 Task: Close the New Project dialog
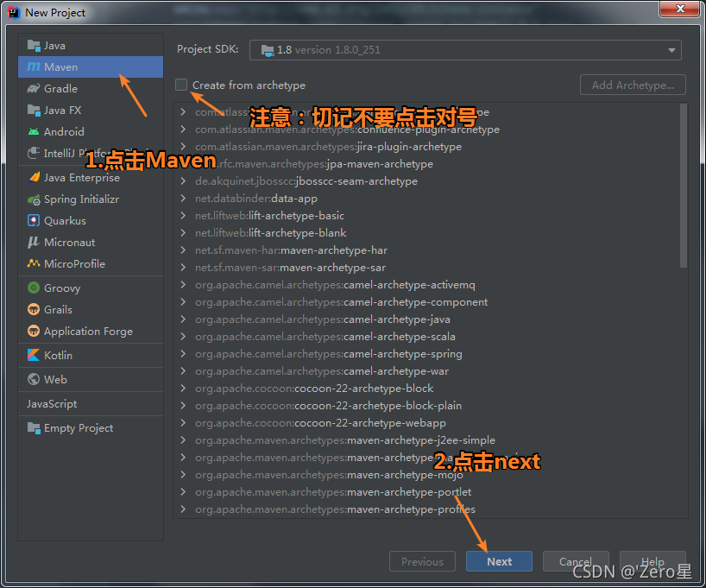coord(680,9)
